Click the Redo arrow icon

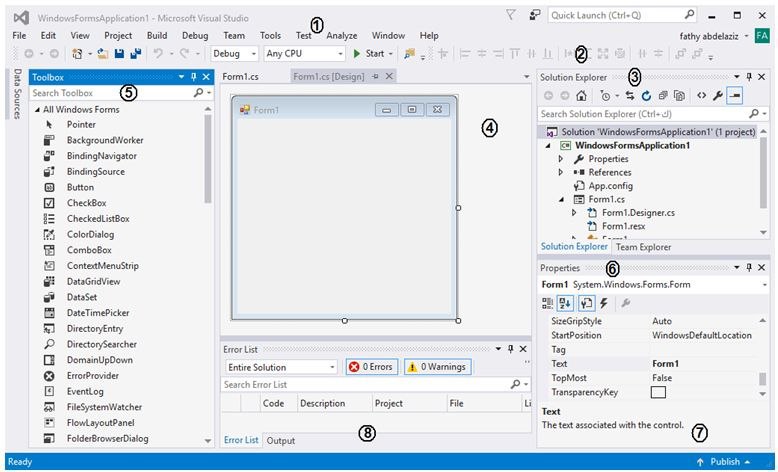[185, 54]
